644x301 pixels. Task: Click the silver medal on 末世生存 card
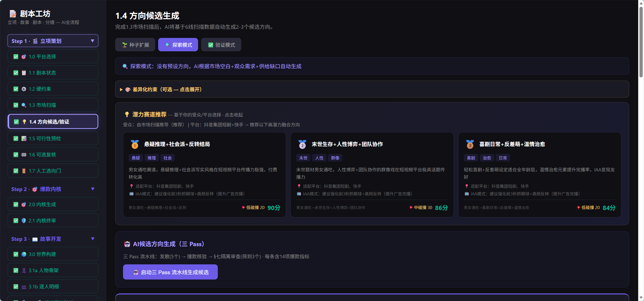click(x=302, y=144)
